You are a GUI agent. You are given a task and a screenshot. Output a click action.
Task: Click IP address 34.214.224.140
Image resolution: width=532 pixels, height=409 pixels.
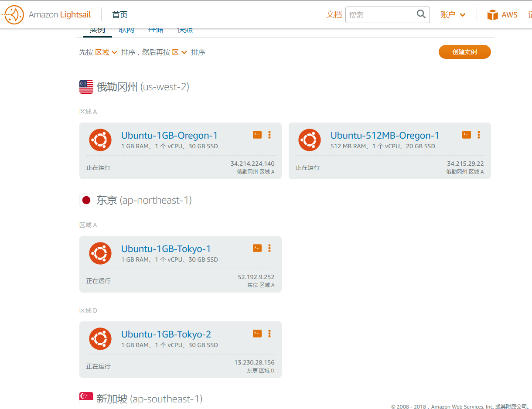[252, 164]
